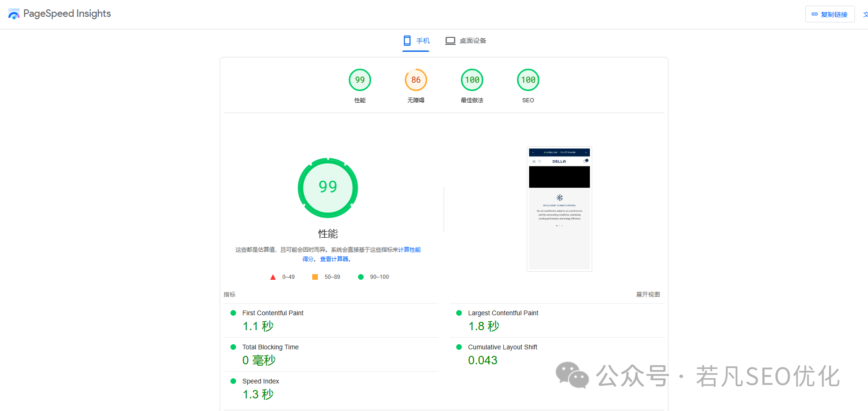Screen dimensions: 868x411
Task: Click the 99 性能 score gauge
Action: click(x=359, y=80)
